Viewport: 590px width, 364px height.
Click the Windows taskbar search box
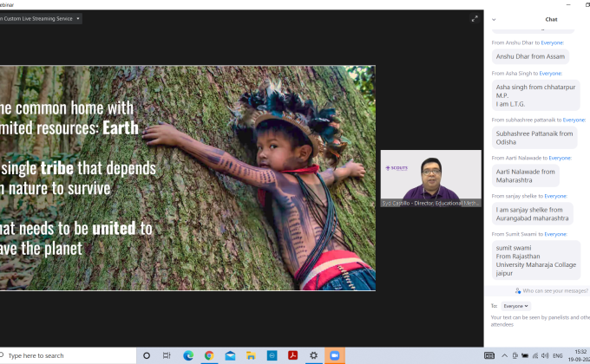[x=69, y=355]
